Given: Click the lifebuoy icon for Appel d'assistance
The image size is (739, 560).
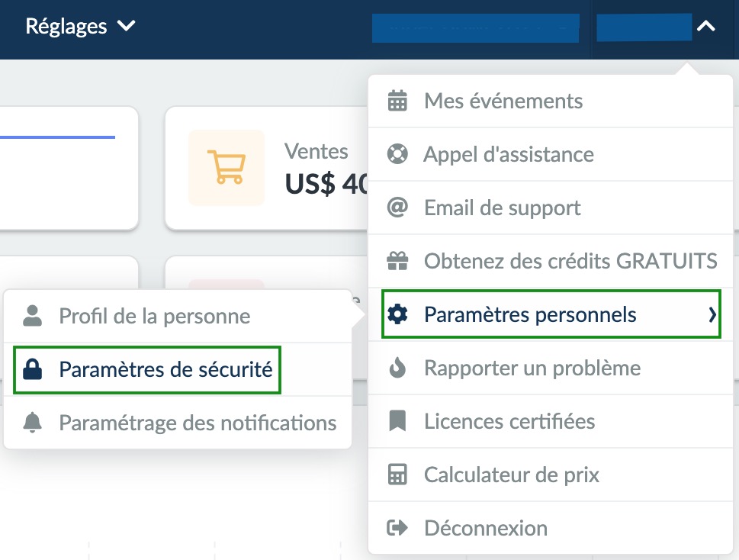Looking at the screenshot, I should [397, 154].
